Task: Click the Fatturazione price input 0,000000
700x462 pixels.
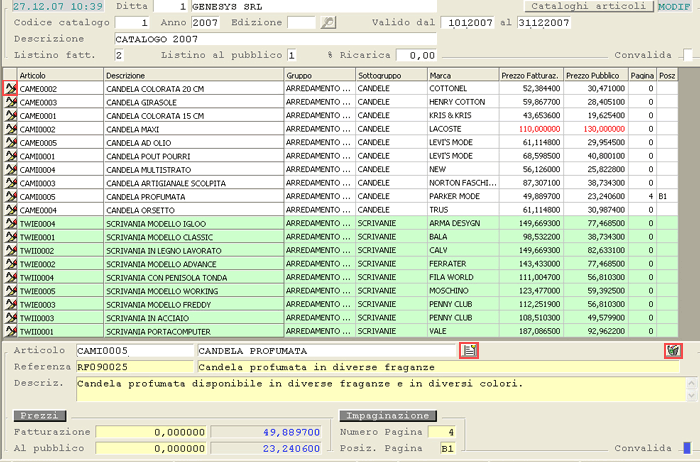Action: (151, 432)
